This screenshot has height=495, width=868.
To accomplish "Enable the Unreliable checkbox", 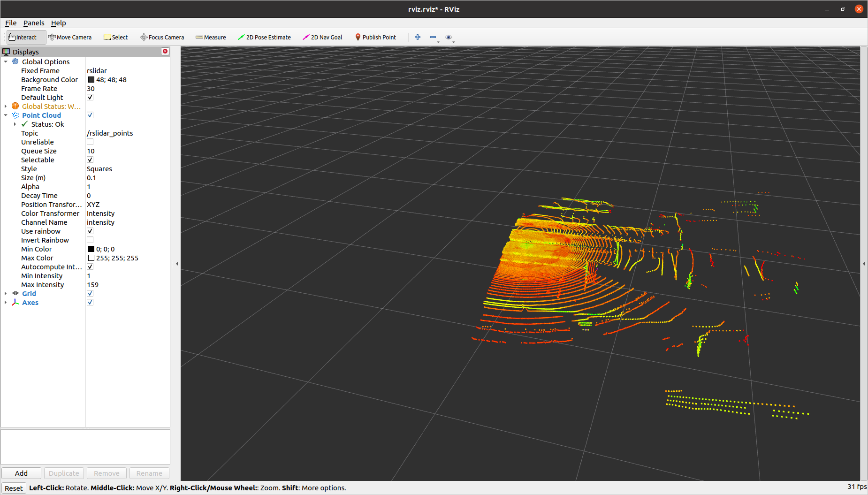I will tap(90, 142).
